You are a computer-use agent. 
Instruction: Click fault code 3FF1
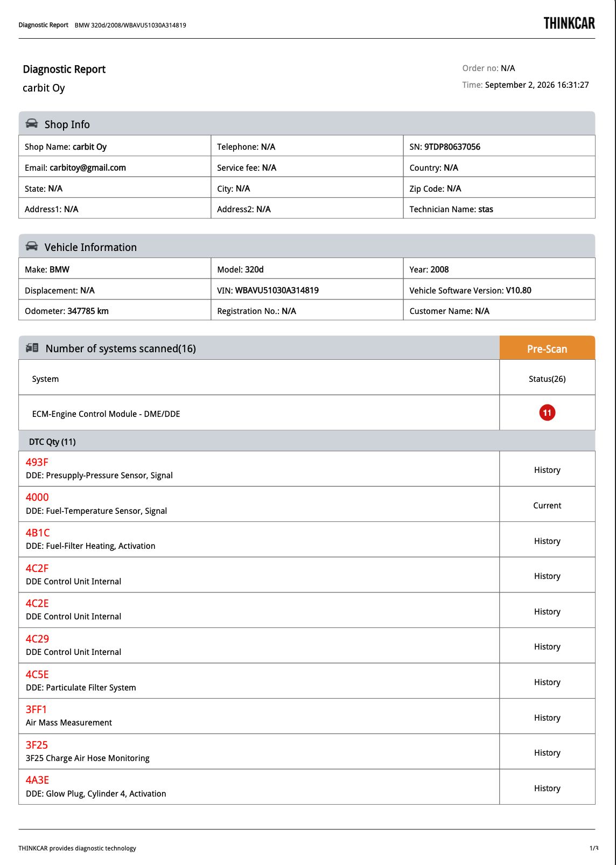pos(37,709)
